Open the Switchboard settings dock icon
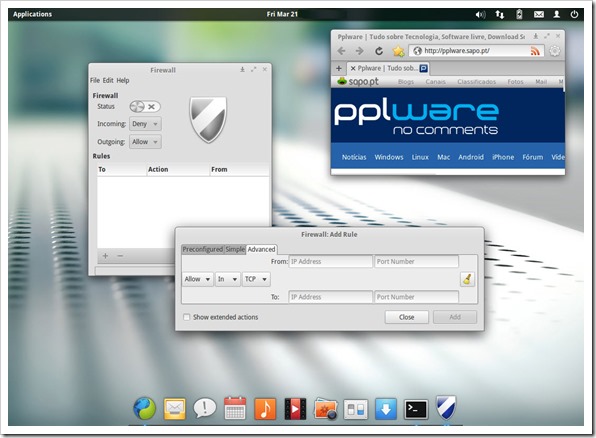 point(355,409)
